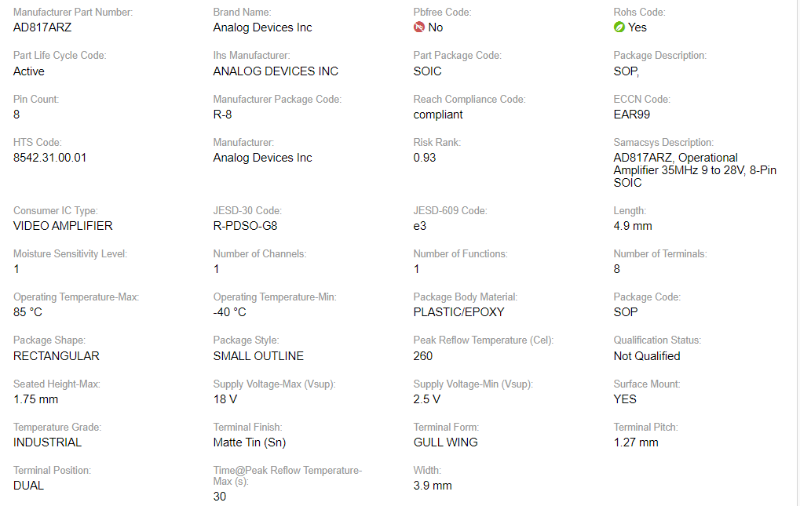Click the red Pbfree Code No icon

(419, 27)
